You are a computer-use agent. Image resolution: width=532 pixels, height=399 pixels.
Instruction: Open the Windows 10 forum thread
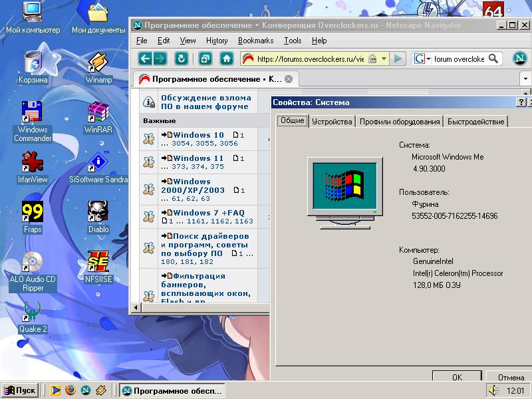click(198, 135)
